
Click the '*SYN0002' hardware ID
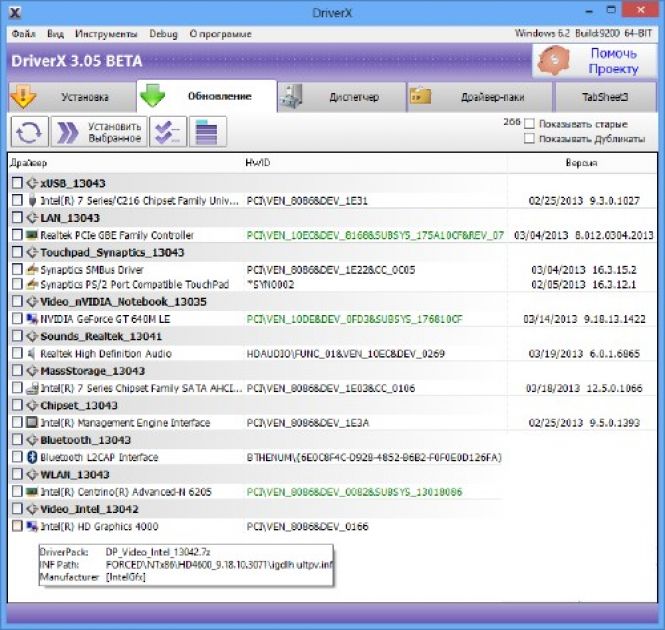click(271, 284)
